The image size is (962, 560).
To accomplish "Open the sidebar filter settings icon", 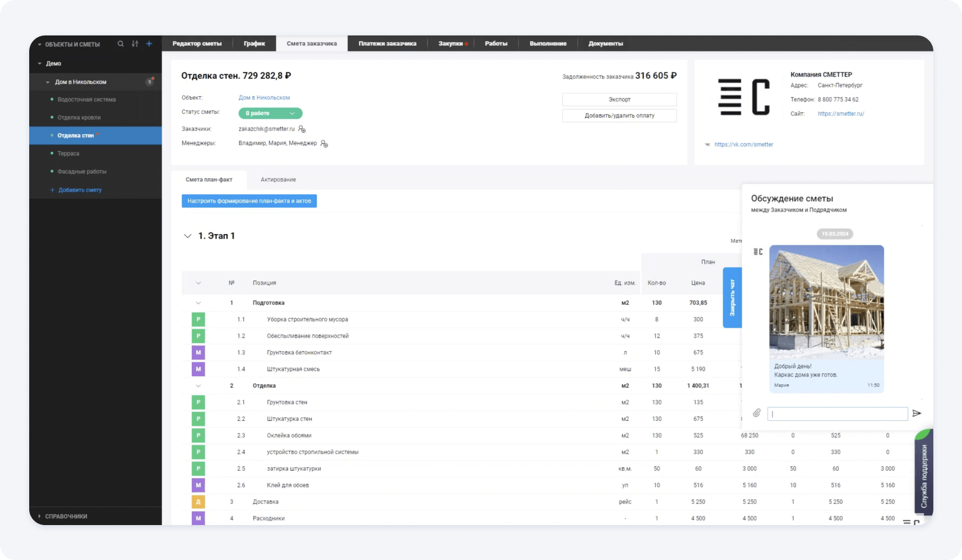I will [x=135, y=44].
